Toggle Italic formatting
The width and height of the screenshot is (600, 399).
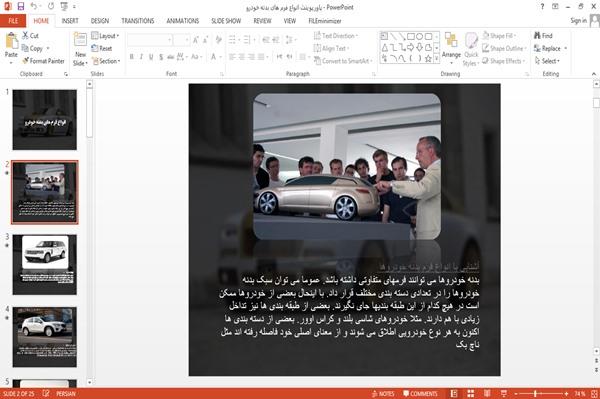coord(141,57)
